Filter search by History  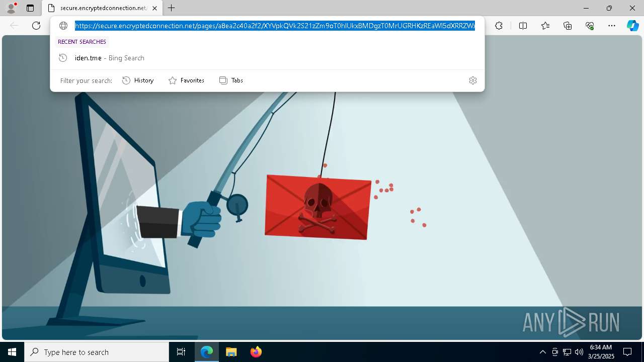pyautogui.click(x=138, y=80)
